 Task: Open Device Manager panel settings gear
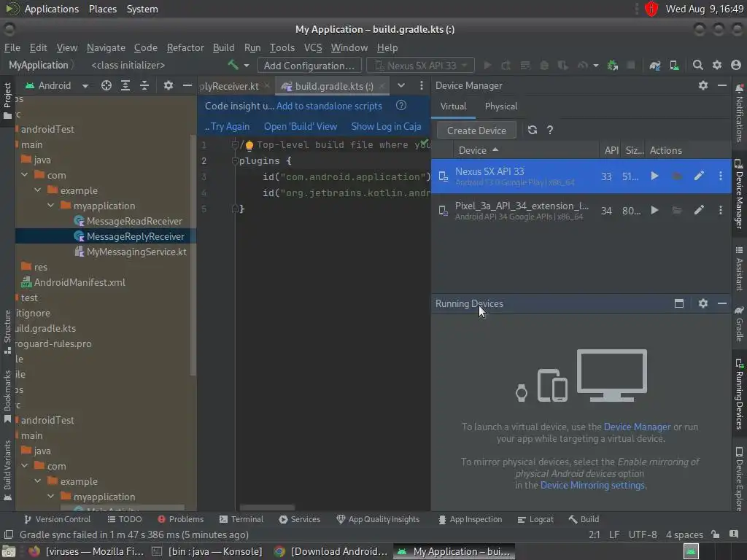[x=703, y=86]
